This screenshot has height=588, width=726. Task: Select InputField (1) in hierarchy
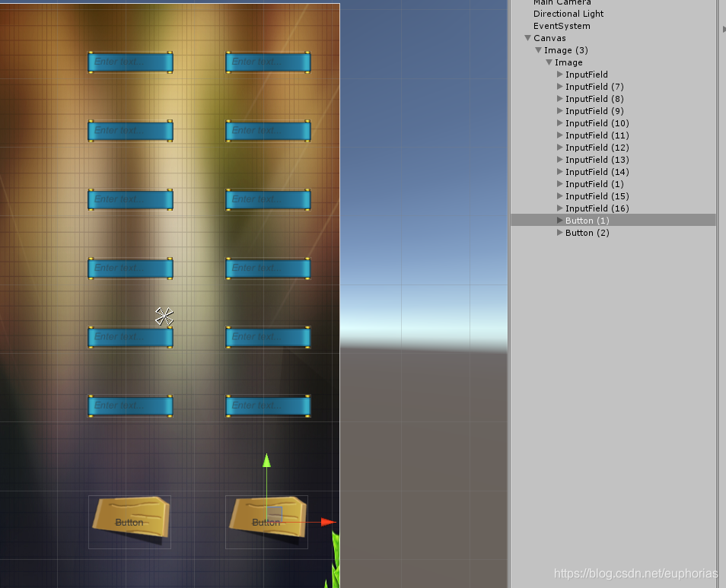click(594, 184)
